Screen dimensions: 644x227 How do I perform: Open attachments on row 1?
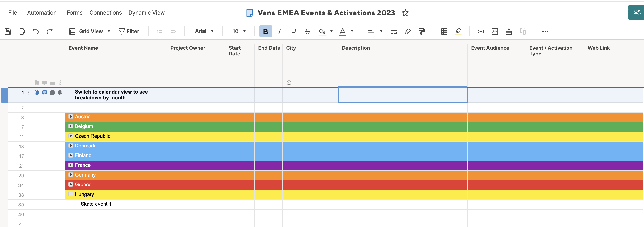click(37, 92)
